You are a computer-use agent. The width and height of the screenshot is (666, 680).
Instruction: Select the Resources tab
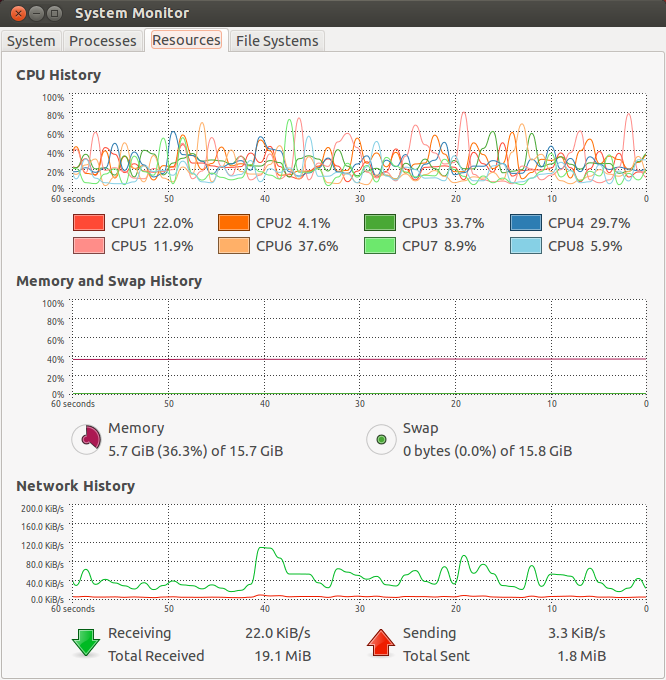[x=186, y=41]
